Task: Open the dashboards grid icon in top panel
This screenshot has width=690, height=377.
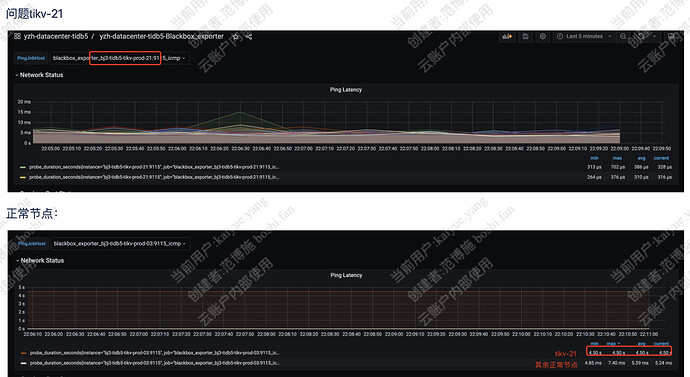Action: (17, 37)
